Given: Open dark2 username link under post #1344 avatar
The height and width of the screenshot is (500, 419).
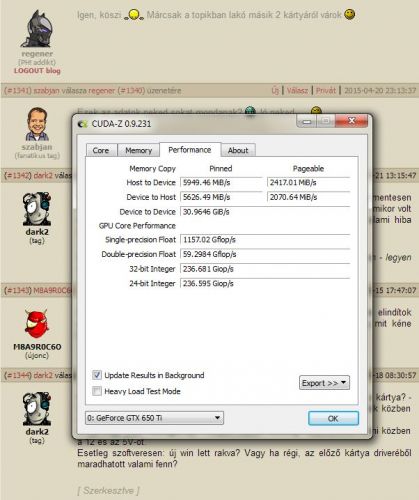Looking at the screenshot, I should (x=37, y=432).
